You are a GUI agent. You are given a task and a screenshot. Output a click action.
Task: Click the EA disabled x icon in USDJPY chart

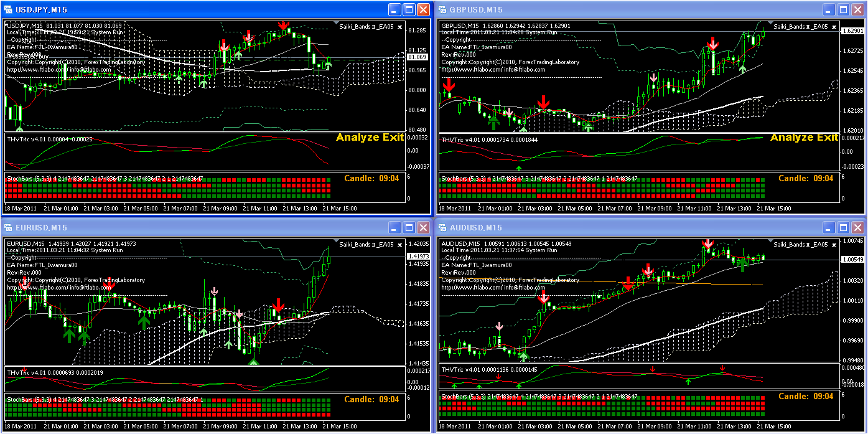point(398,27)
